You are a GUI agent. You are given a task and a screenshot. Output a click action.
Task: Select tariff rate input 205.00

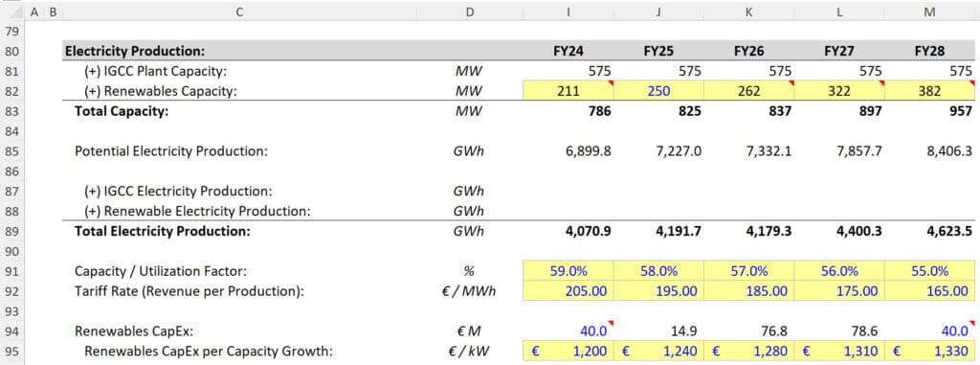point(568,292)
